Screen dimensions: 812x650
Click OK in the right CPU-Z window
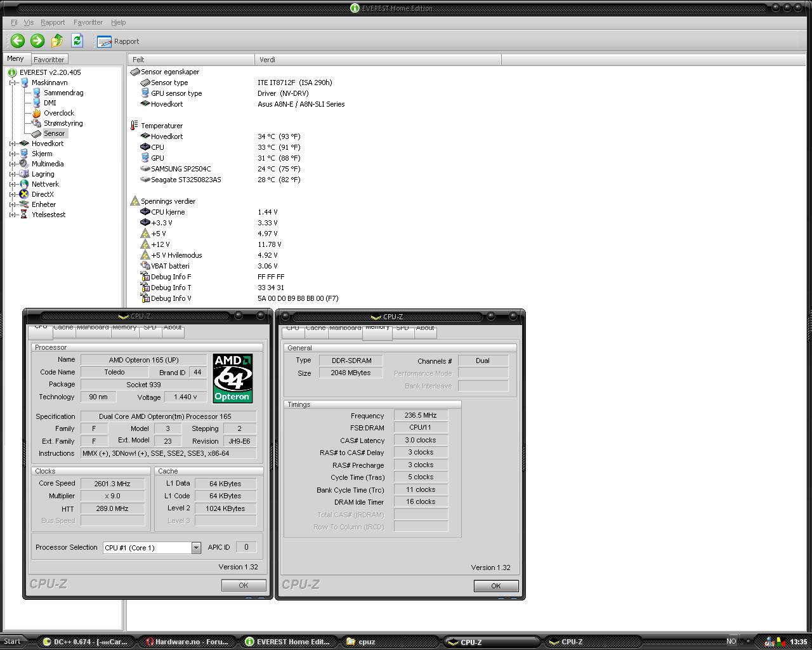(x=496, y=586)
